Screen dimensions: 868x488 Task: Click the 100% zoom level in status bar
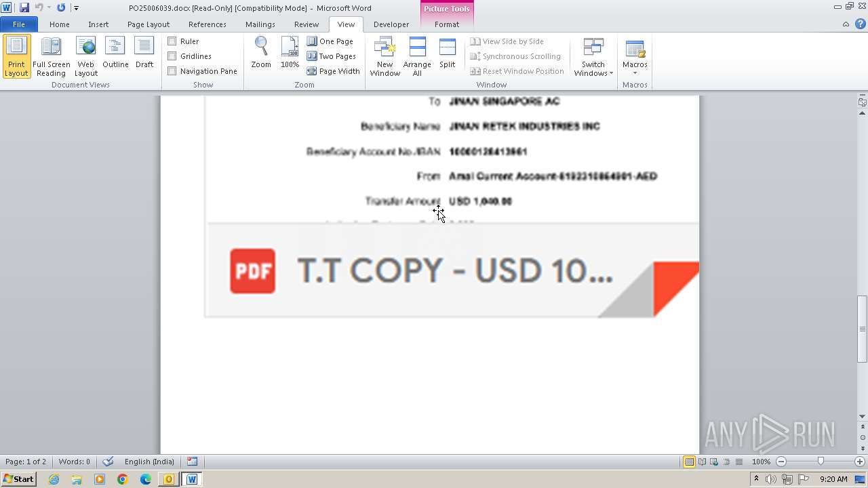[x=761, y=462]
